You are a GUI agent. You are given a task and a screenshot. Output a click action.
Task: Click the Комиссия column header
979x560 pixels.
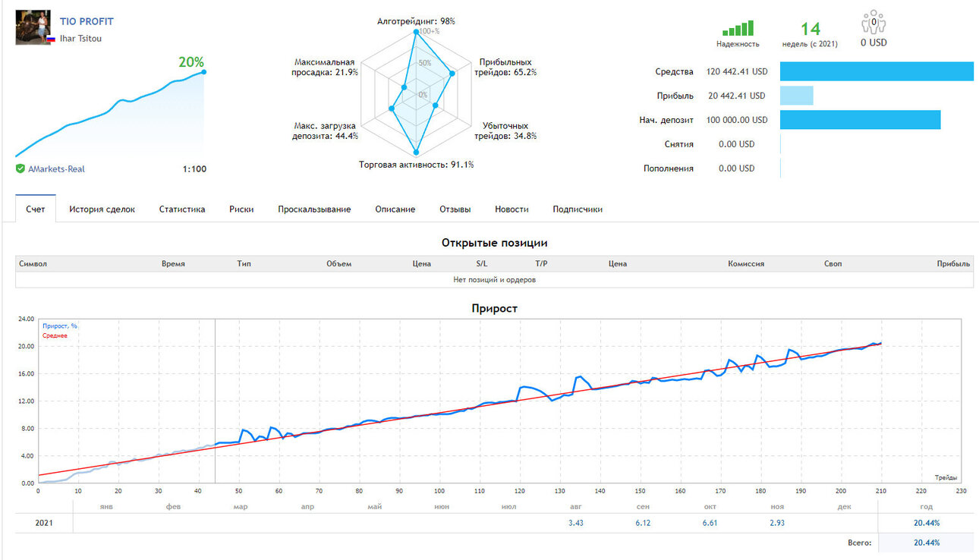pyautogui.click(x=746, y=264)
